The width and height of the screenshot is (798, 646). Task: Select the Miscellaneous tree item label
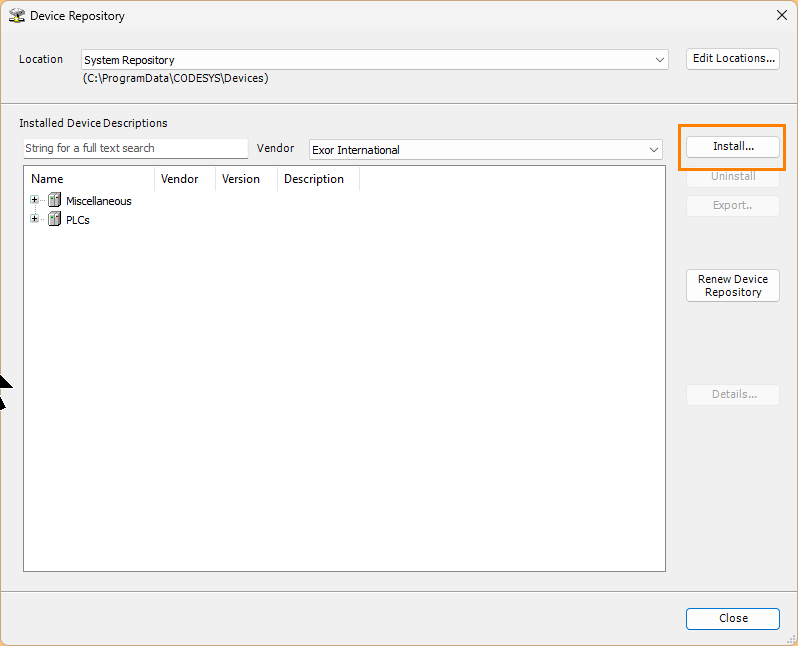click(98, 201)
